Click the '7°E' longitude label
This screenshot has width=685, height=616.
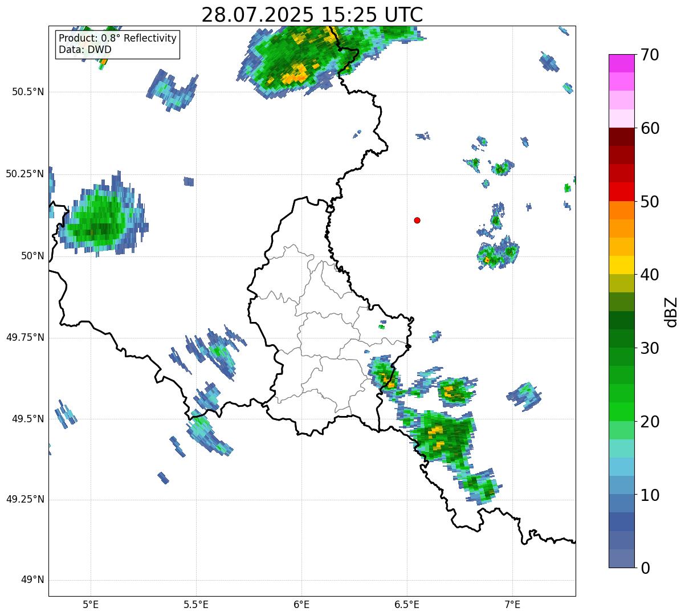point(512,604)
